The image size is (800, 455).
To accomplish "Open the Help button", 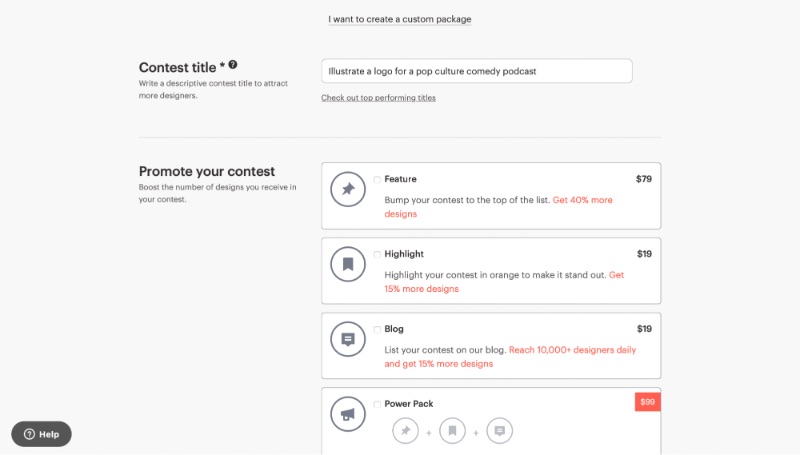I will [x=41, y=434].
